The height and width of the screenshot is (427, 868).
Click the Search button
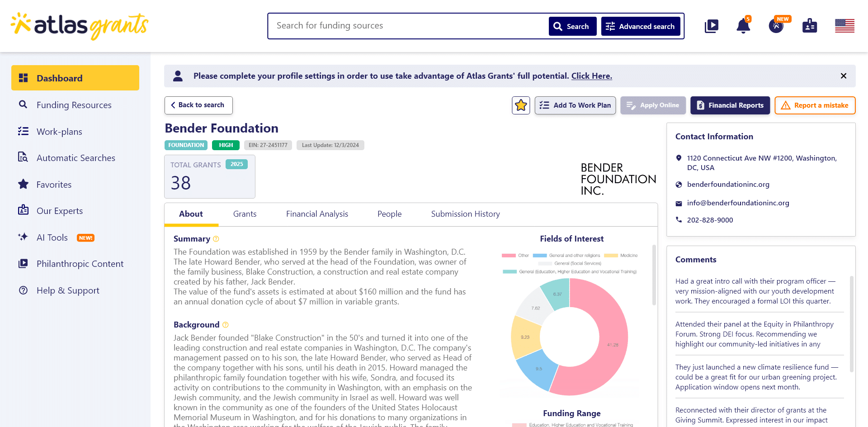point(572,26)
